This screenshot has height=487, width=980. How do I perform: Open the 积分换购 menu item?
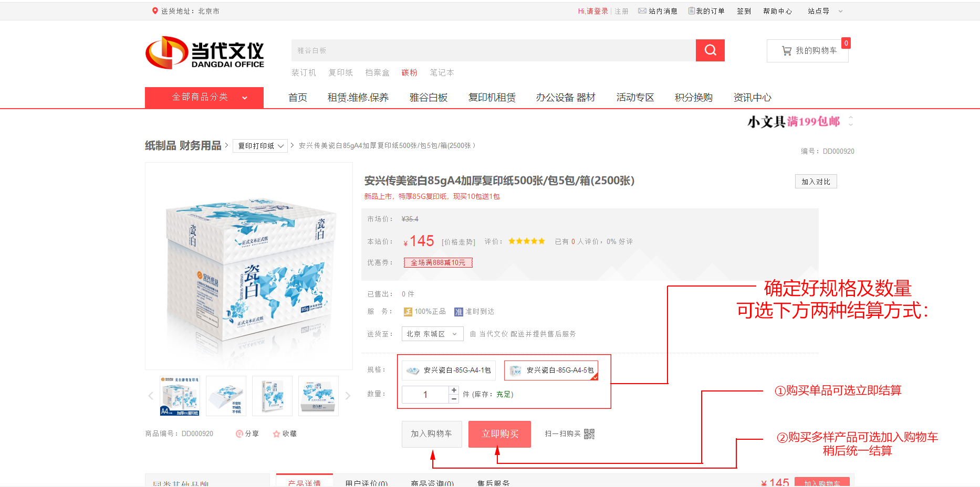694,98
